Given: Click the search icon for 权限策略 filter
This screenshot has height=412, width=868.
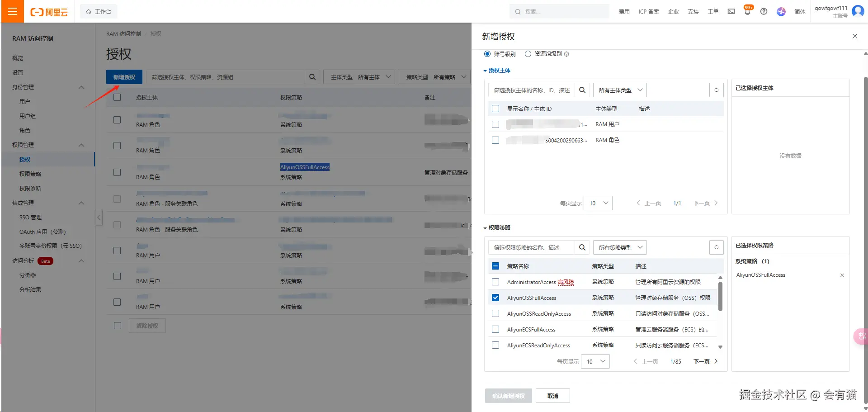Looking at the screenshot, I should (x=582, y=247).
